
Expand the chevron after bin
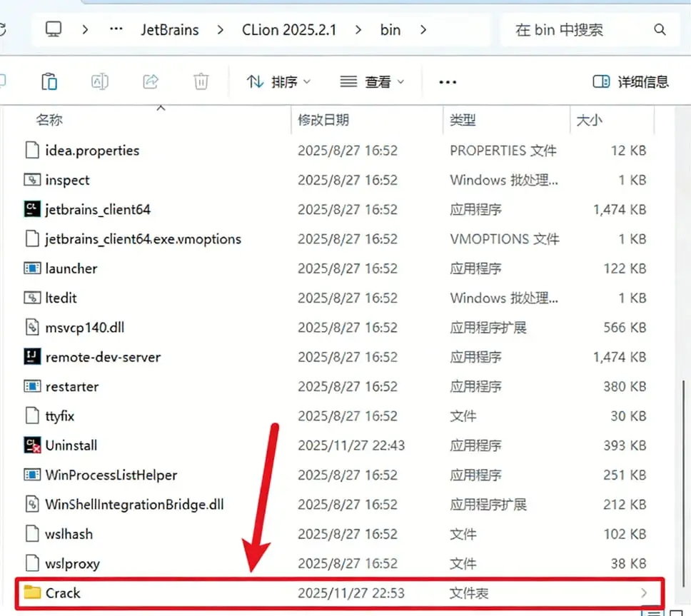(423, 30)
